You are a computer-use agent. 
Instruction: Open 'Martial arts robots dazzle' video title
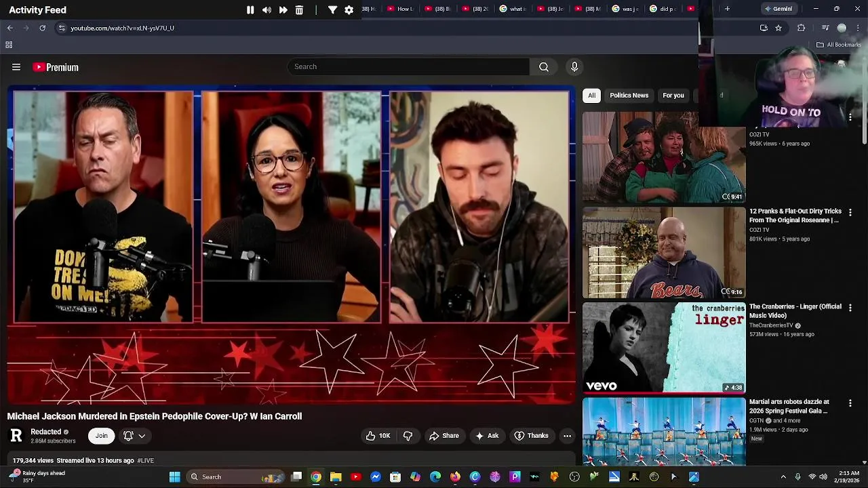point(789,406)
